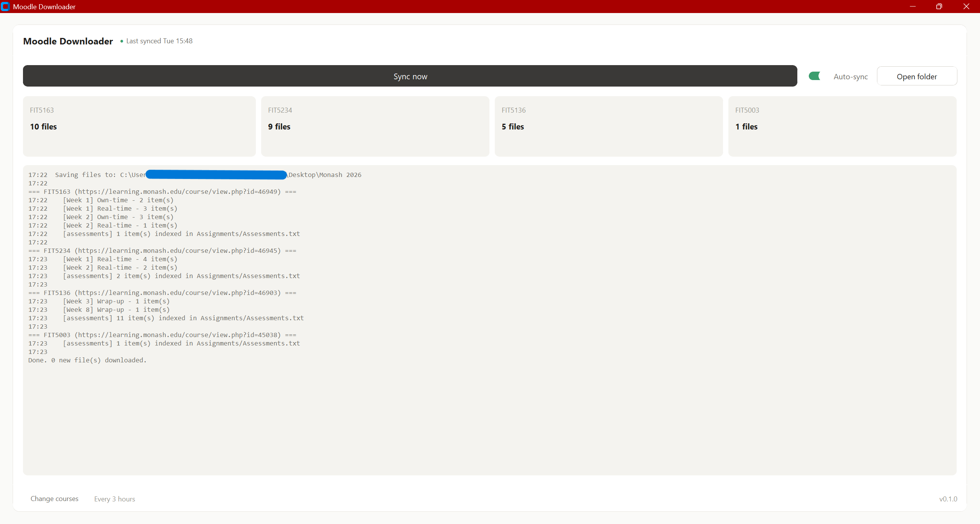The height and width of the screenshot is (524, 980).
Task: Click the Moodle Downloader app icon in title bar
Action: pos(5,7)
